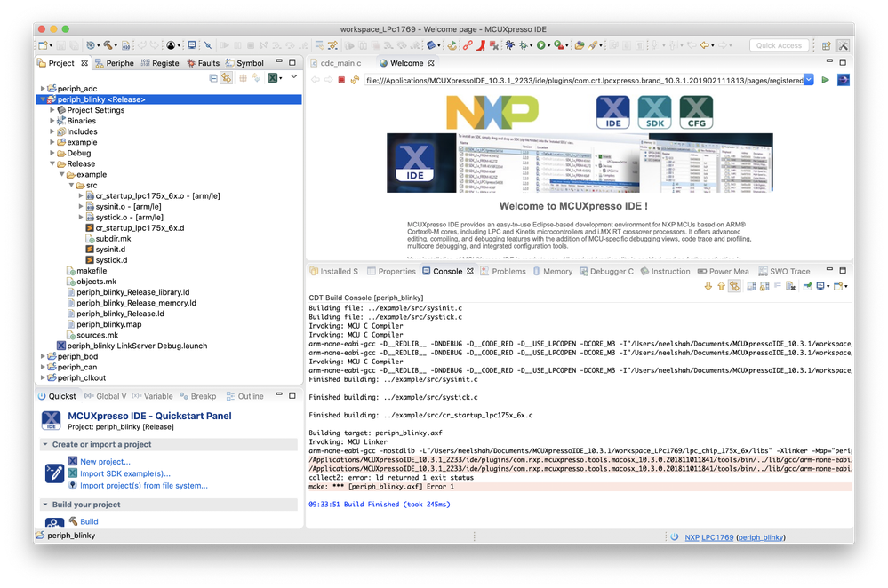The height and width of the screenshot is (588, 888).
Task: Click the hammer Build toolbar icon
Action: [108, 45]
